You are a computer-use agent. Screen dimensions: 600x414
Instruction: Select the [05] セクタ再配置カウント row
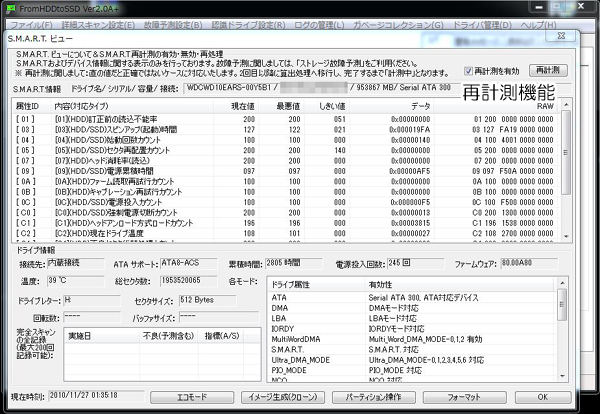point(285,150)
